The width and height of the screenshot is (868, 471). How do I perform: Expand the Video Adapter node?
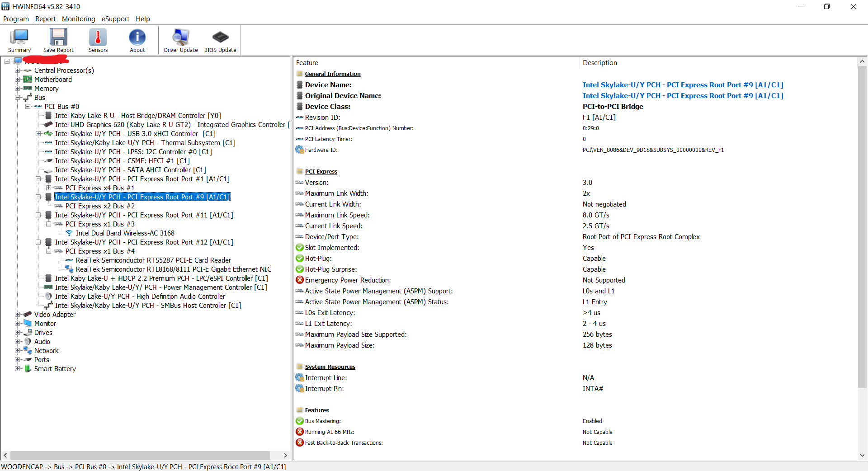(17, 315)
